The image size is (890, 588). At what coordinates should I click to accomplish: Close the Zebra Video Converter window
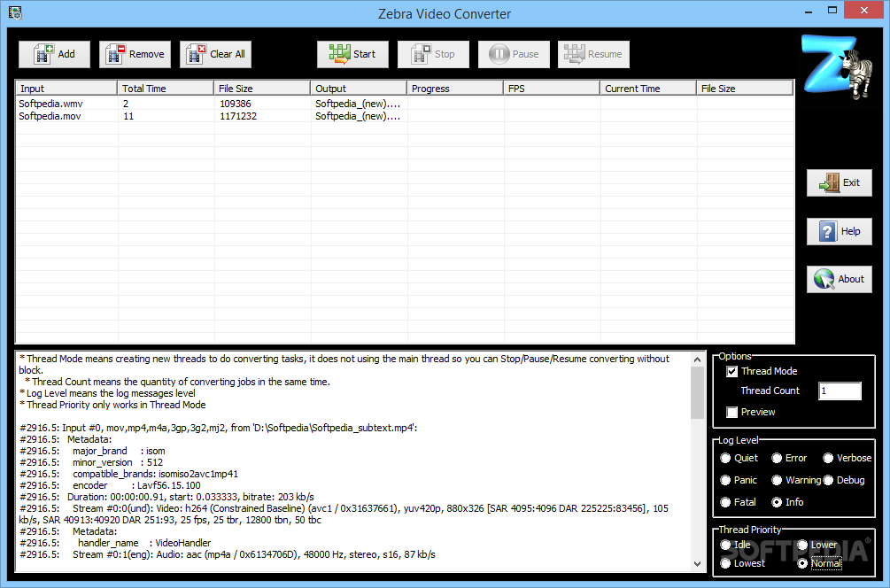(x=864, y=11)
